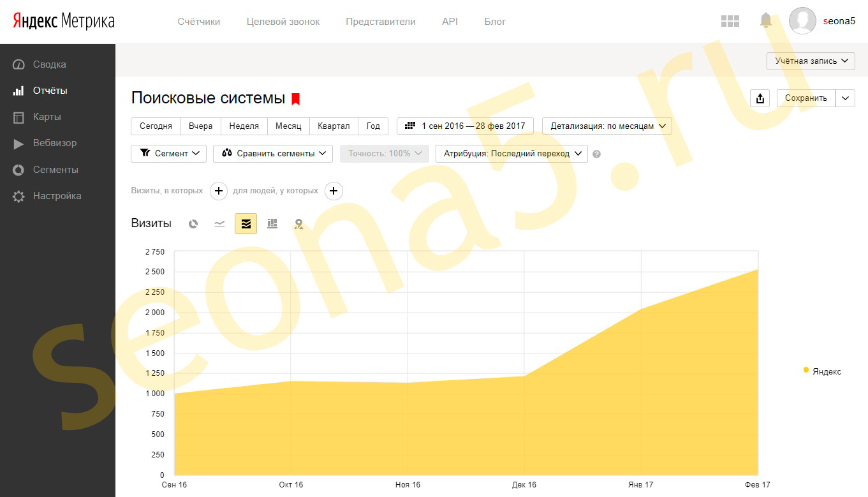
Task: Click the Дек 16 axis label
Action: tap(524, 485)
